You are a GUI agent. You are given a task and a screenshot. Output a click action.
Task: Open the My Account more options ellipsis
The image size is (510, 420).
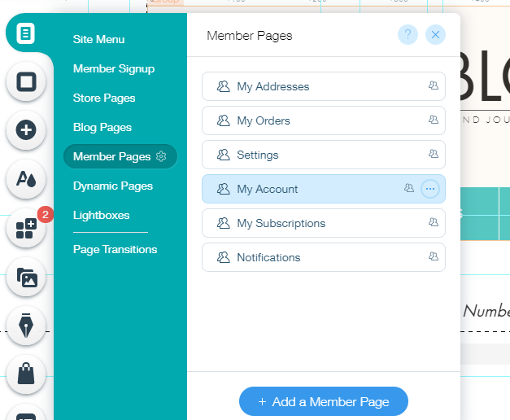[x=430, y=189]
